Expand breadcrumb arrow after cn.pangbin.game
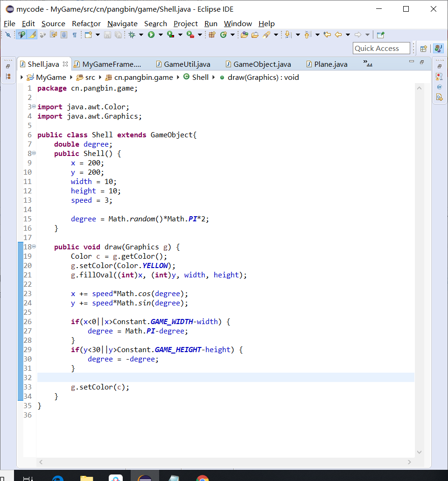This screenshot has width=448, height=481. (178, 78)
